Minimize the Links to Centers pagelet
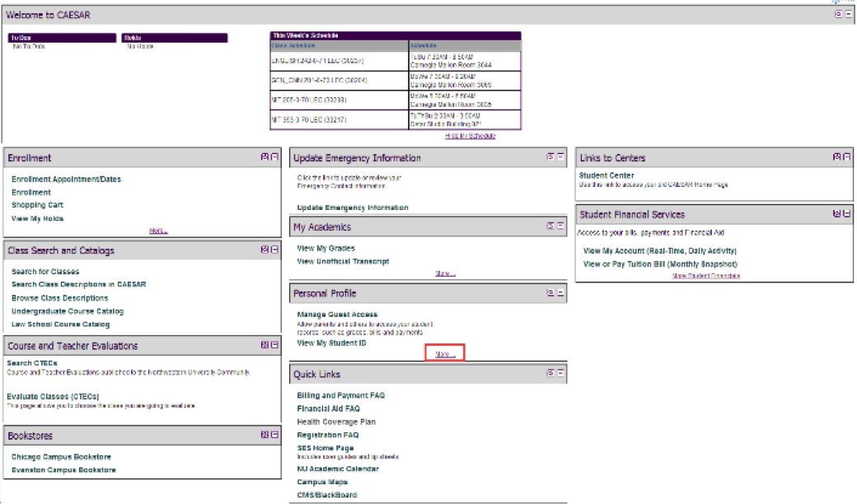This screenshot has width=857, height=504. (846, 156)
